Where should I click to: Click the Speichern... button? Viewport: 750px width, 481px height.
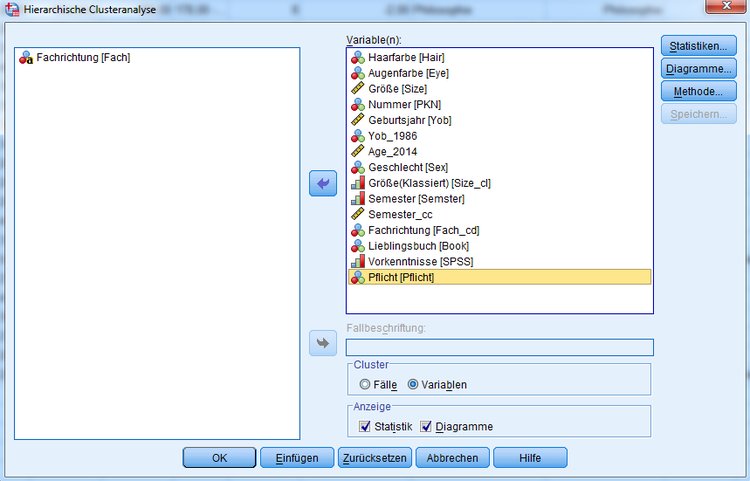click(x=698, y=114)
